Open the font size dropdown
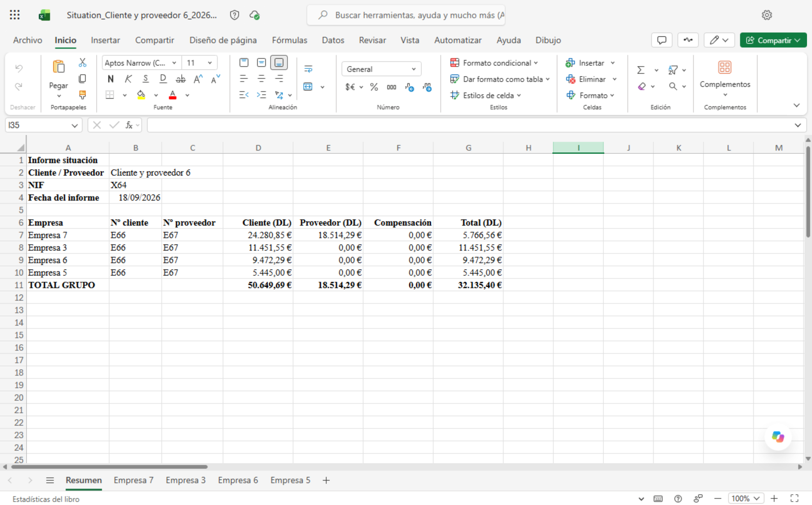This screenshot has width=812, height=505. click(x=210, y=63)
